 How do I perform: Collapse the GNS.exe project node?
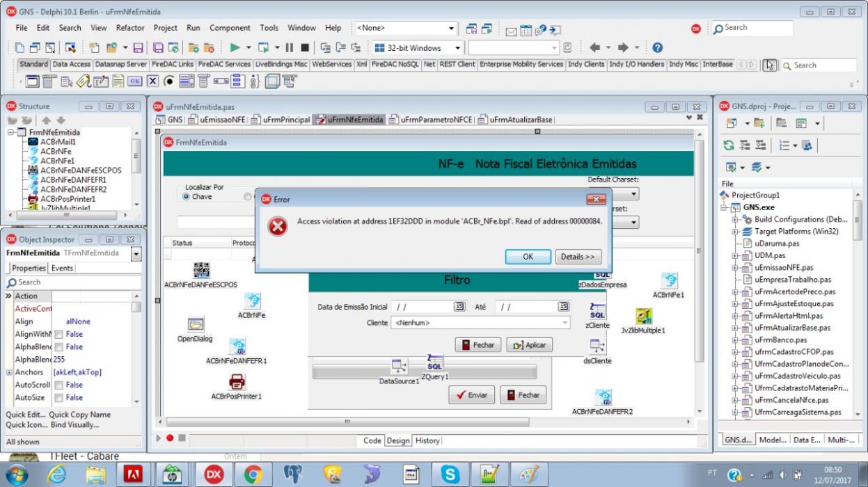(x=725, y=207)
